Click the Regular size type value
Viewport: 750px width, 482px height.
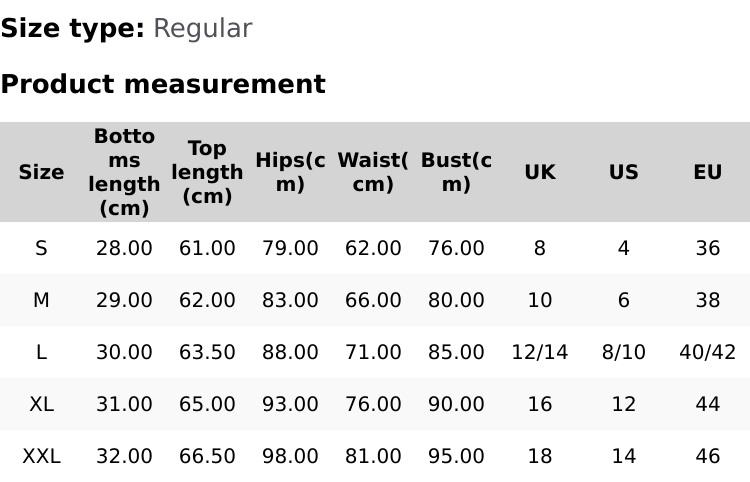(202, 29)
